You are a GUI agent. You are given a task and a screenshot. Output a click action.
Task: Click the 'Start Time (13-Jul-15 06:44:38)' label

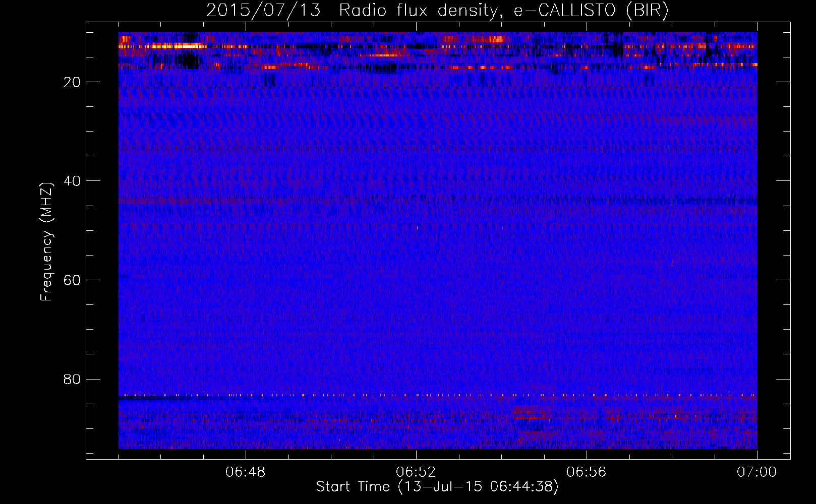coord(437,487)
